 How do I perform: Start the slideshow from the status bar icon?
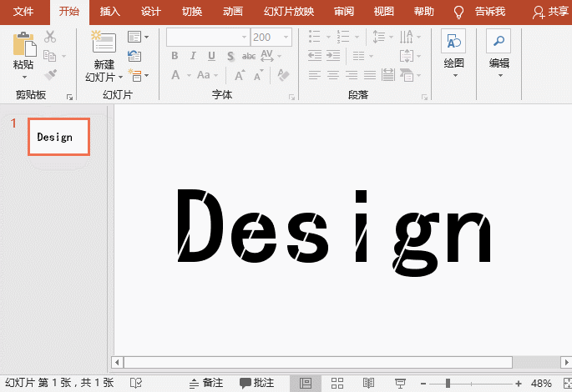(x=400, y=383)
